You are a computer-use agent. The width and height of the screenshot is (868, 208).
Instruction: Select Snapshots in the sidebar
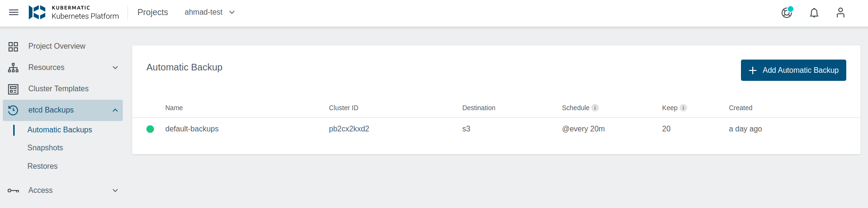(x=45, y=148)
